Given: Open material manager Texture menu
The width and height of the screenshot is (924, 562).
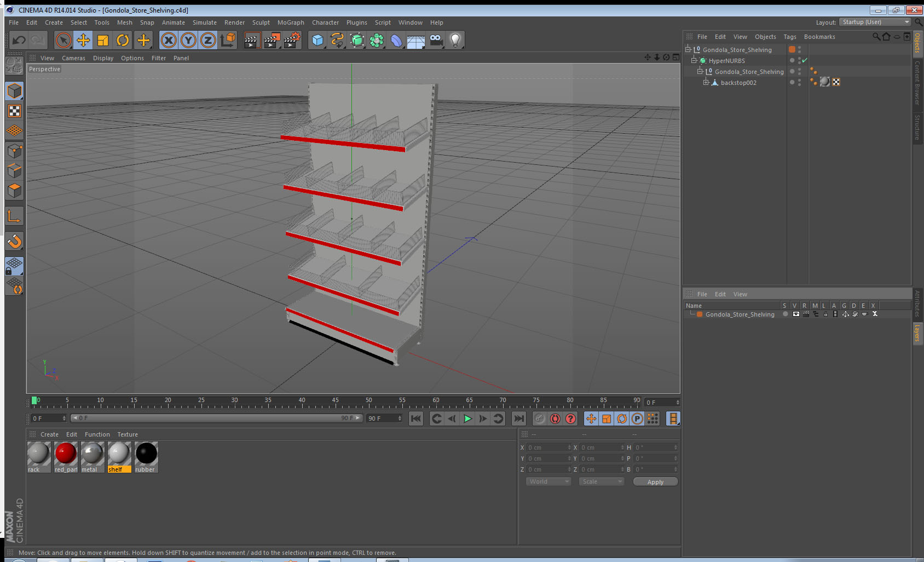Looking at the screenshot, I should coord(128,434).
